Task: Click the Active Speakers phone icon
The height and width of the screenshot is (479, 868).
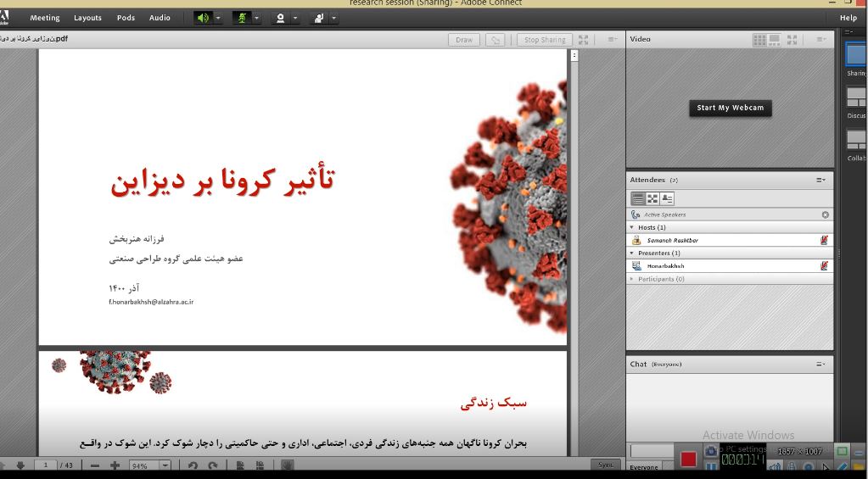Action: [x=636, y=214]
